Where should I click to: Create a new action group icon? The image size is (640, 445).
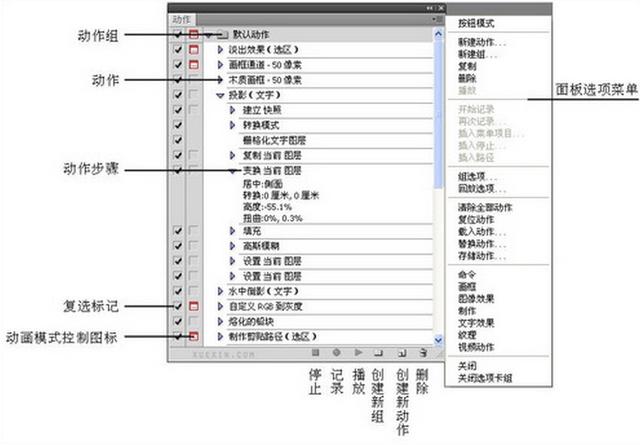coord(379,352)
